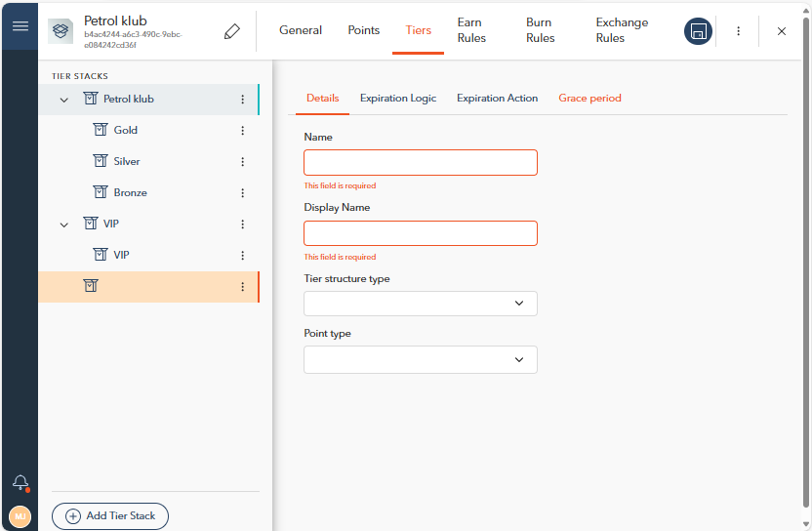
Task: Switch to the General tab
Action: click(x=301, y=30)
